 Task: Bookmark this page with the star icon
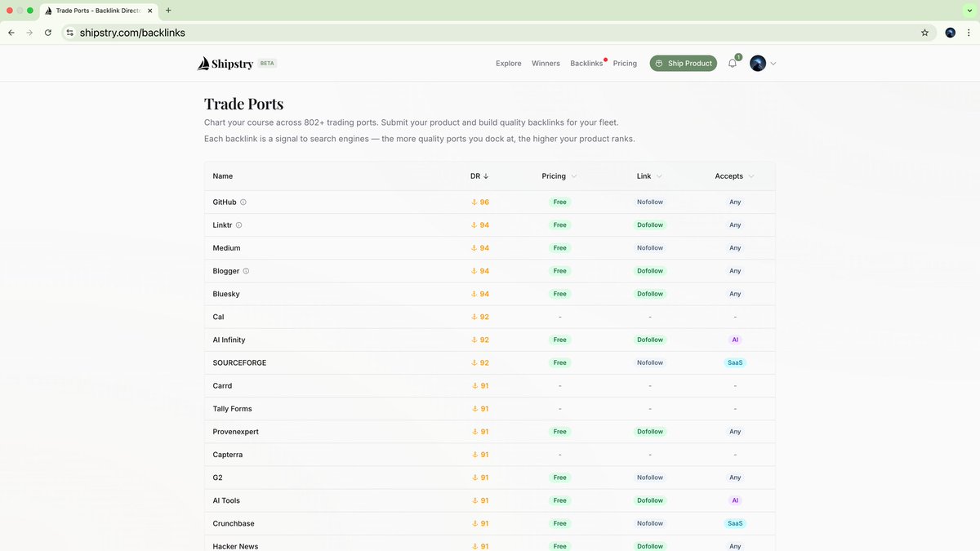point(924,33)
